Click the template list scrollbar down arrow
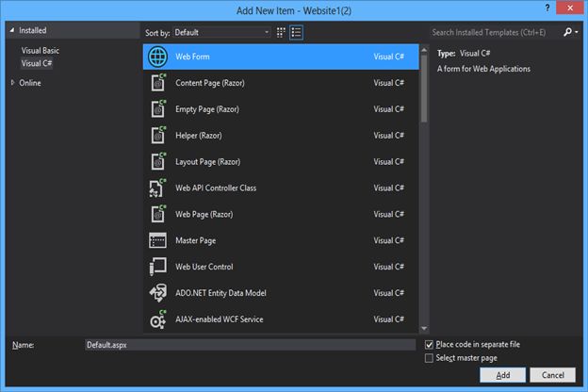588x392 pixels. 424,329
